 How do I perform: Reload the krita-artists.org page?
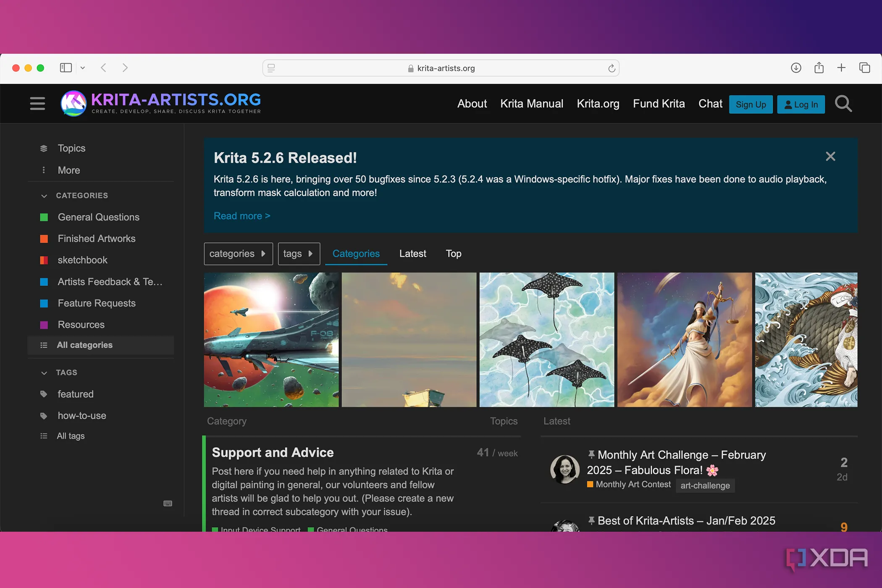[x=612, y=68]
